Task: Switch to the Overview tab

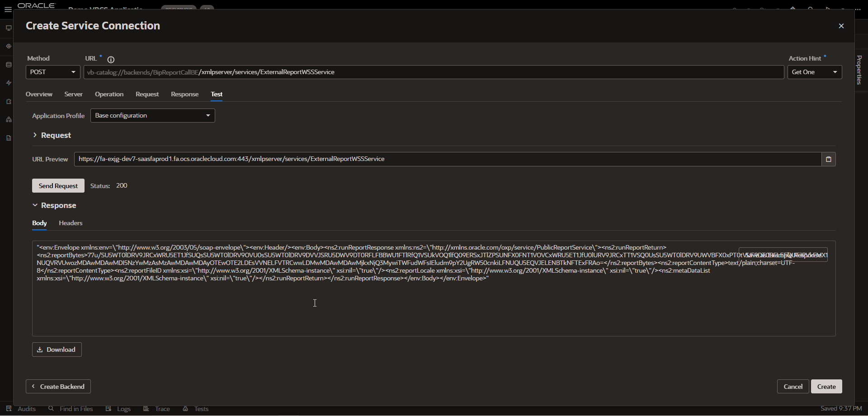Action: click(39, 94)
